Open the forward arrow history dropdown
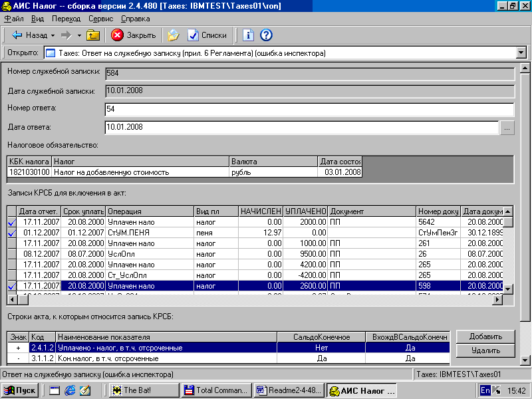The height and width of the screenshot is (399, 532). pos(79,35)
